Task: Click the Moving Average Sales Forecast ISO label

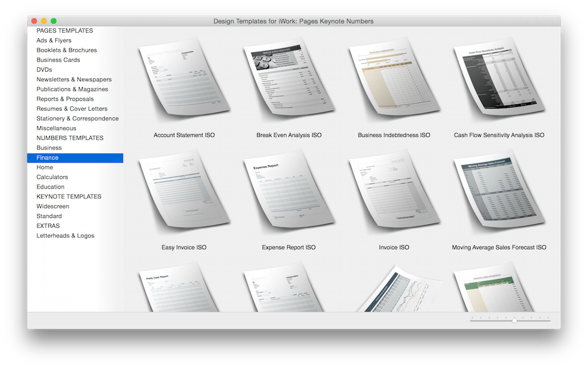Action: (x=499, y=247)
